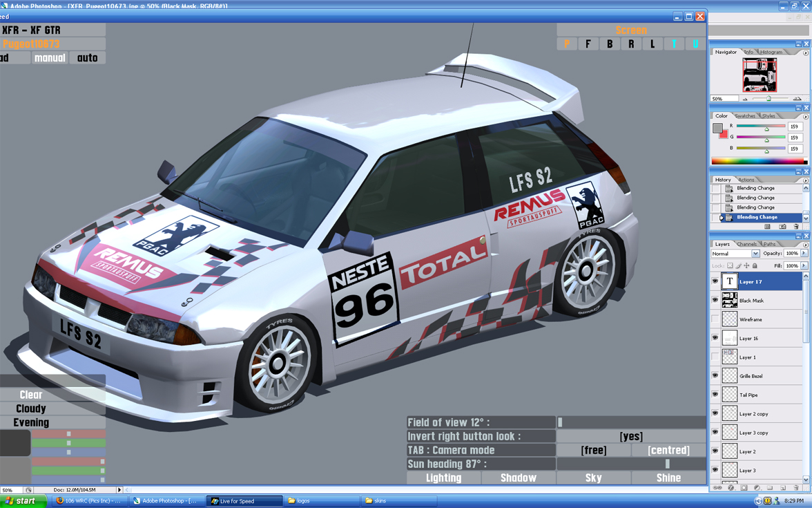Show the Wireframe layer
This screenshot has height=508, width=812.
[x=715, y=319]
